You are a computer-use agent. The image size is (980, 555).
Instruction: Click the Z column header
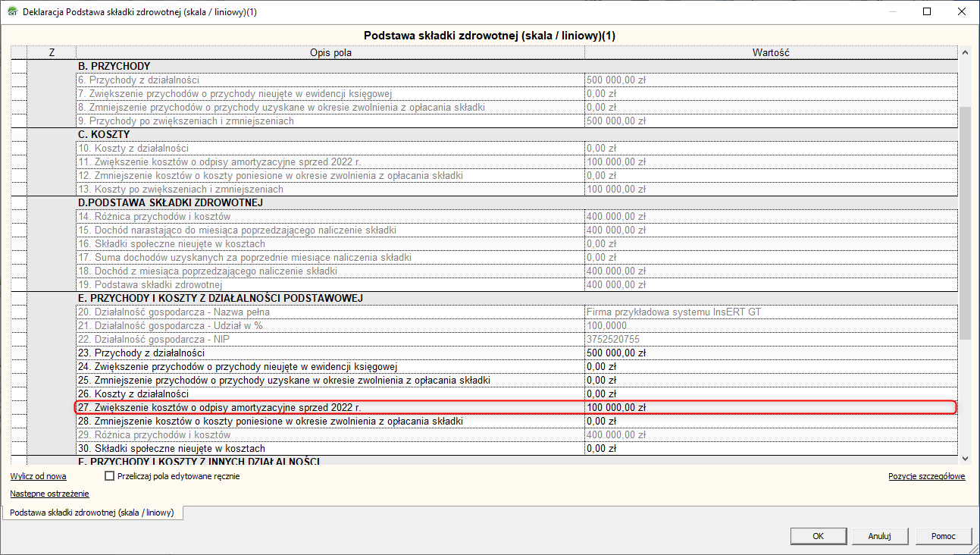click(52, 52)
